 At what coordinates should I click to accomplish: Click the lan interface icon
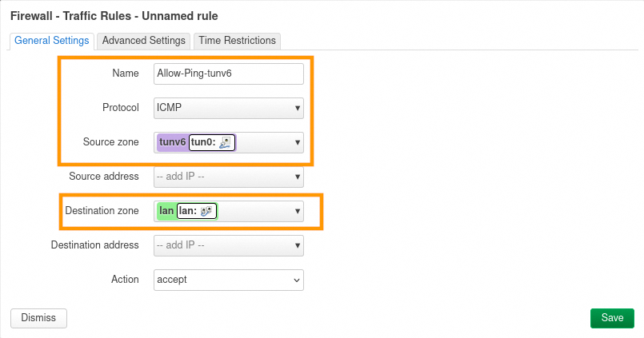[206, 211]
